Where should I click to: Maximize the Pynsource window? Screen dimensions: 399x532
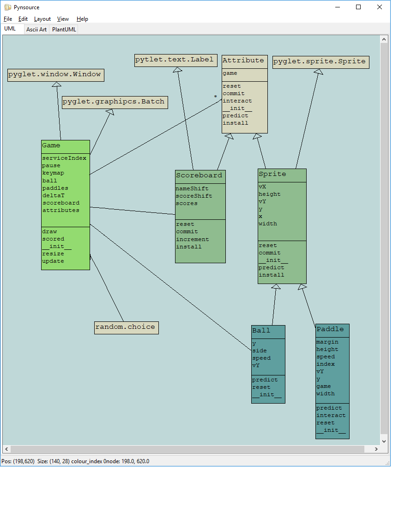(358, 7)
